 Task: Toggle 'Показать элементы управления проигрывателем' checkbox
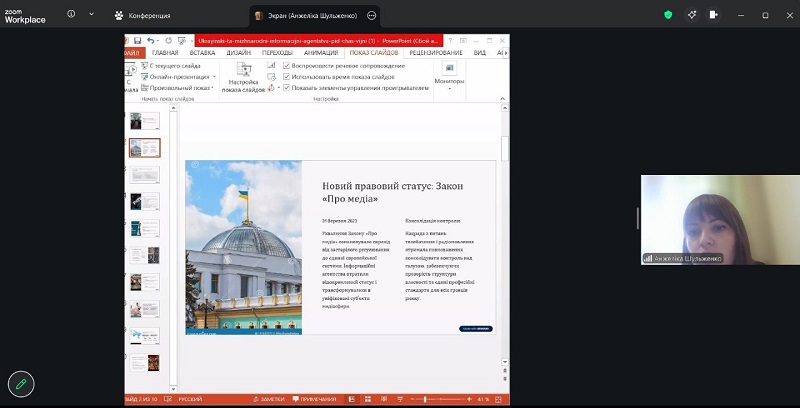click(287, 88)
